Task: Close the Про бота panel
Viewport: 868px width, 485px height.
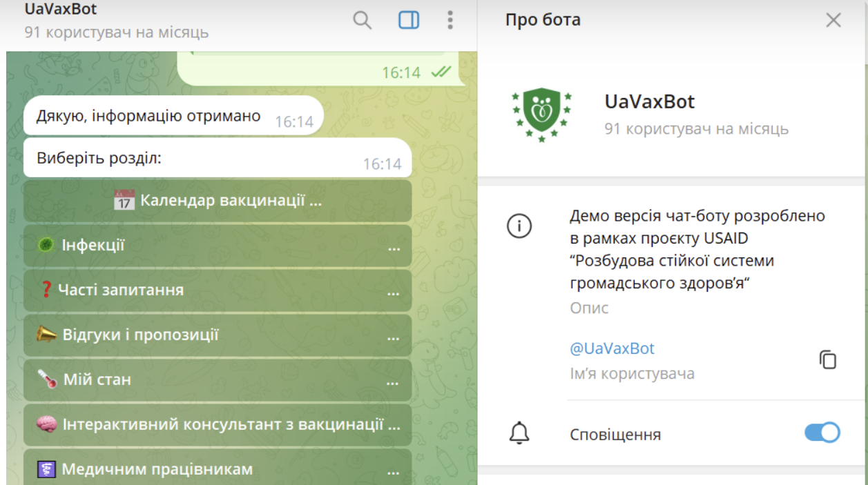Action: pyautogui.click(x=833, y=21)
